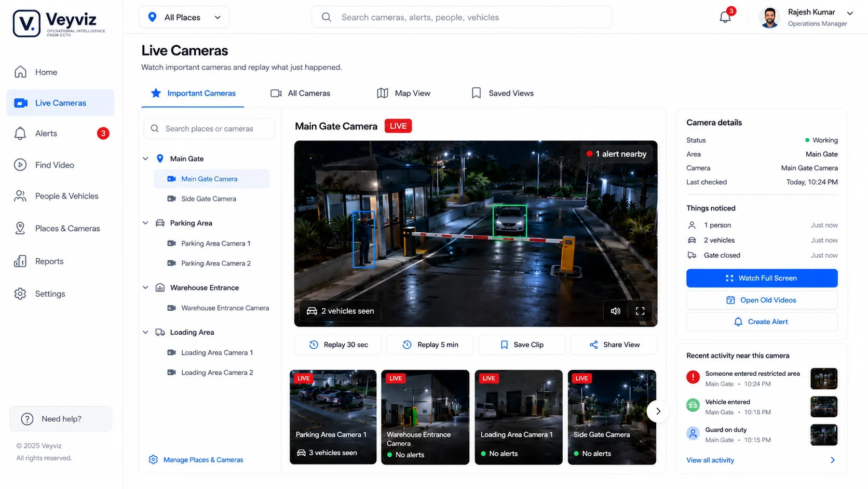Go to Live Cameras in the sidebar
Screen dimensions: 868x489
click(61, 103)
